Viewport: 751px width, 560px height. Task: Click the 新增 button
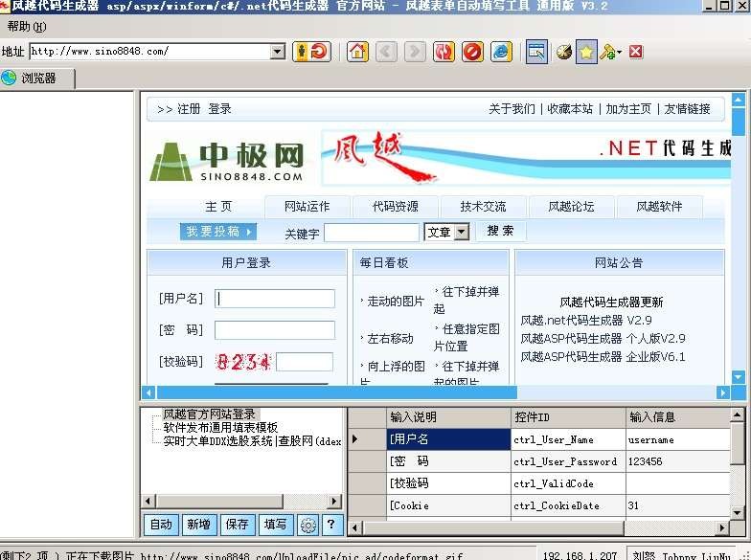pos(199,525)
